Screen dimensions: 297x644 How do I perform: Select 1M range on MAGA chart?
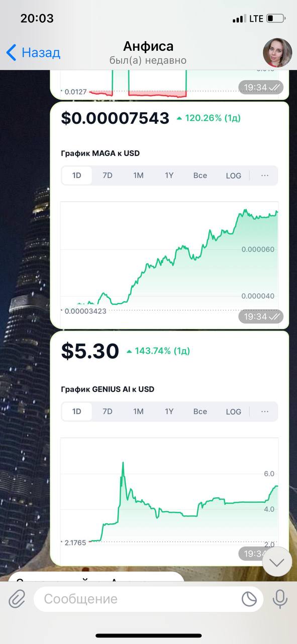click(138, 176)
